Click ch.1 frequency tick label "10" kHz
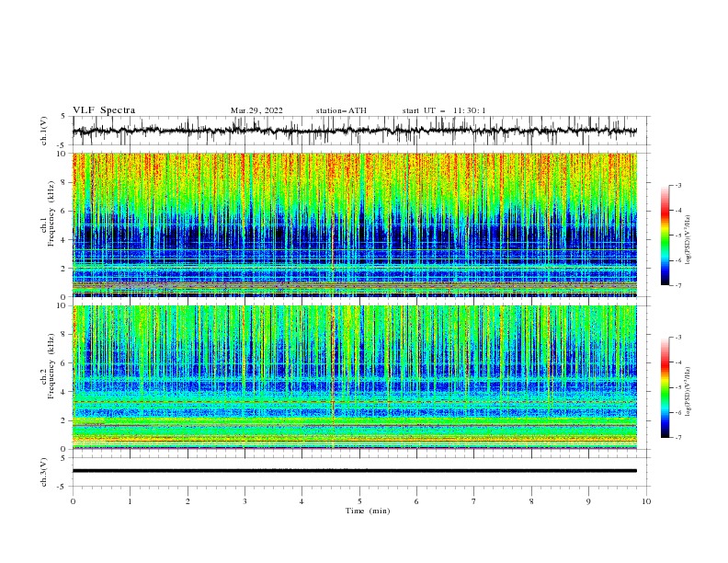 63,154
